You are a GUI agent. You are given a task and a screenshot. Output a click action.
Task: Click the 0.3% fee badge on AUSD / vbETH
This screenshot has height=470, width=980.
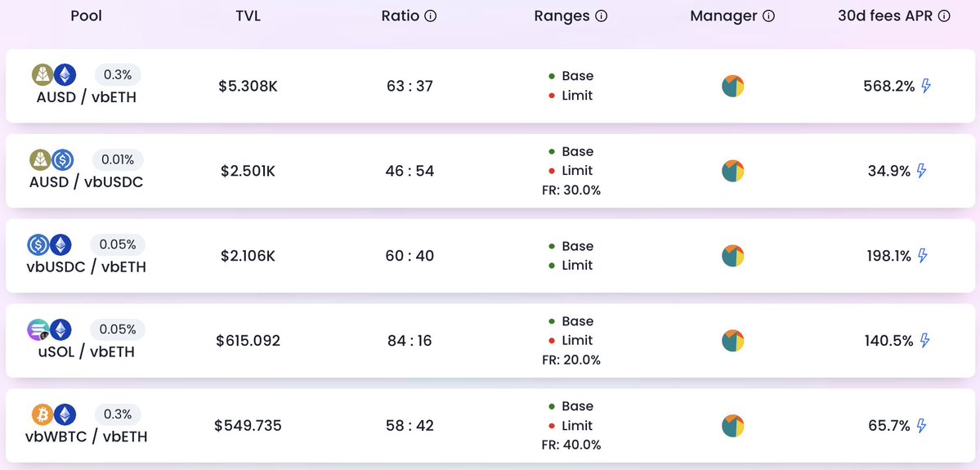click(x=118, y=74)
